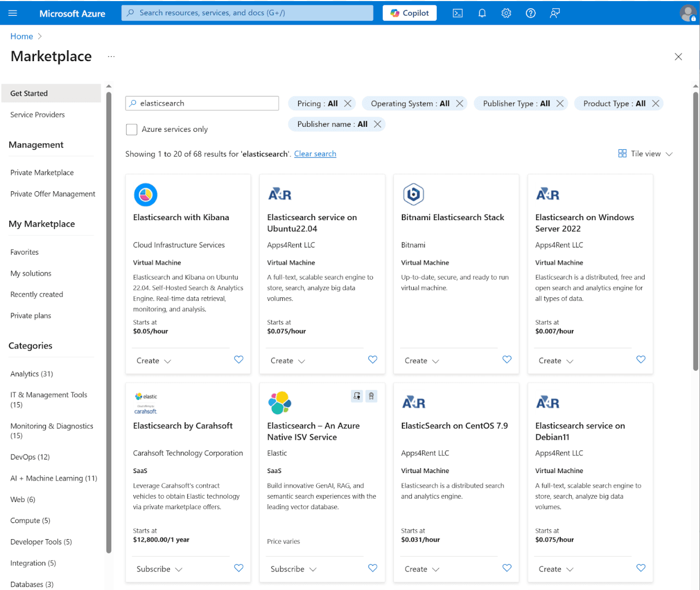The width and height of the screenshot is (700, 590).
Task: Launch Copilot from the top bar
Action: [409, 13]
